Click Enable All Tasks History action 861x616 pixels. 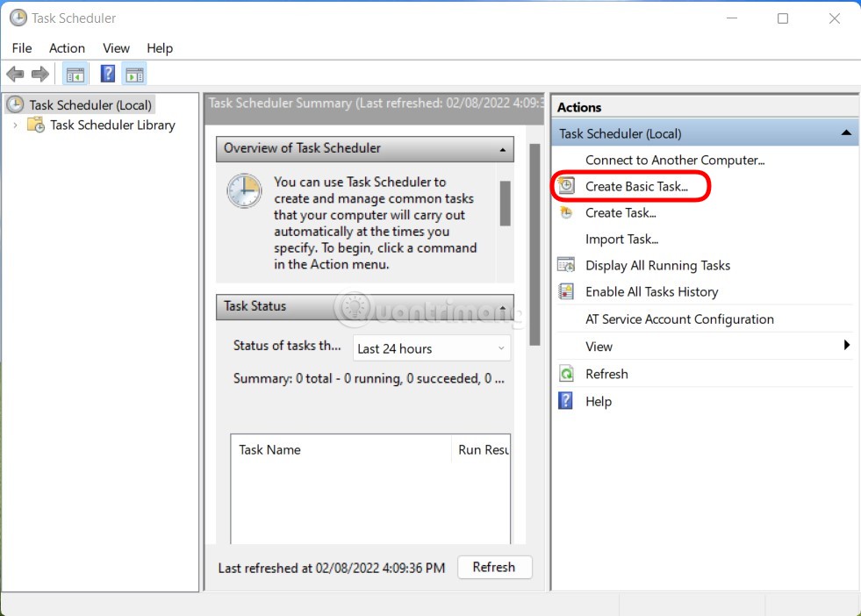[652, 291]
